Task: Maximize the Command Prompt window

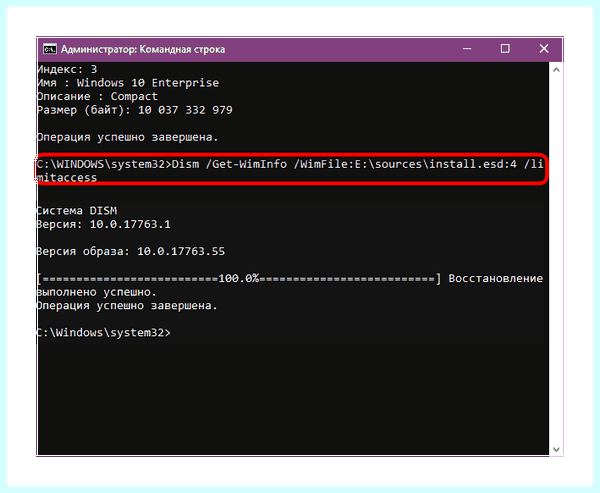Action: click(505, 49)
